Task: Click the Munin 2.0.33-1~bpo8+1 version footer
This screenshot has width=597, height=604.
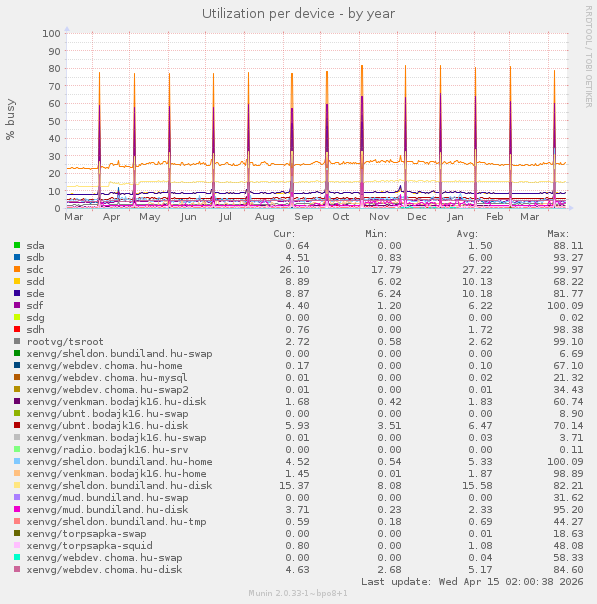Action: point(298,593)
